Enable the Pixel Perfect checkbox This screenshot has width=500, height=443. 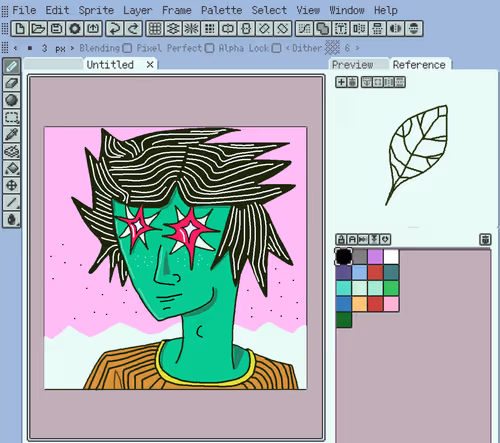pyautogui.click(x=209, y=48)
